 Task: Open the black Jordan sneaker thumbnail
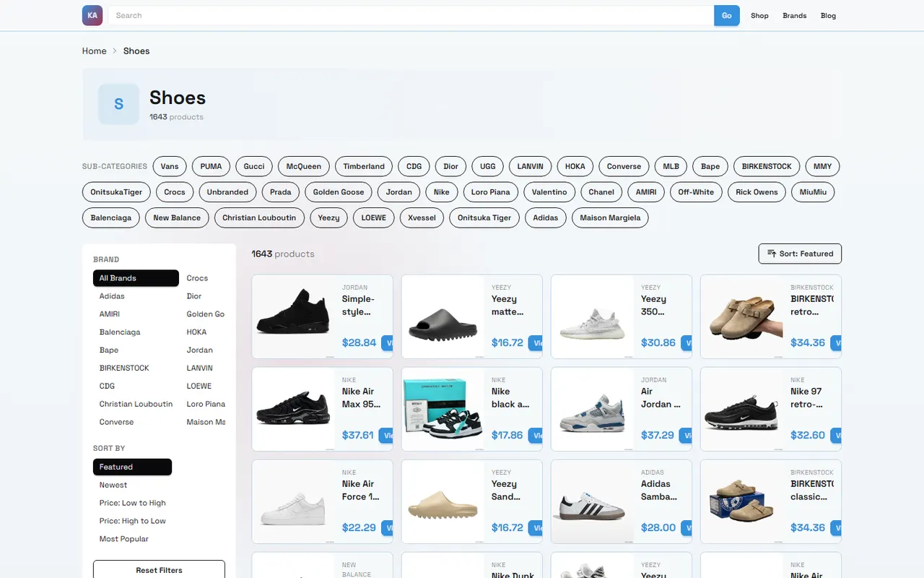tap(293, 316)
